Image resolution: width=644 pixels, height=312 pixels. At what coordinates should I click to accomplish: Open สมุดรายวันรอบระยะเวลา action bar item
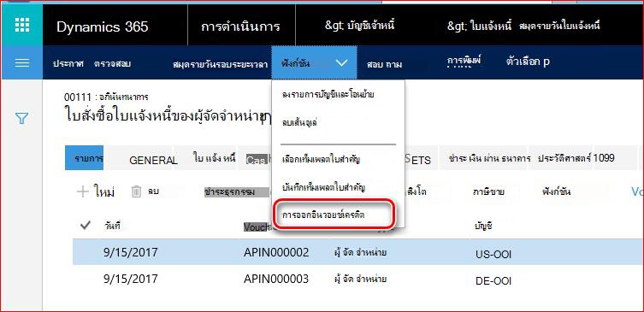tap(220, 64)
